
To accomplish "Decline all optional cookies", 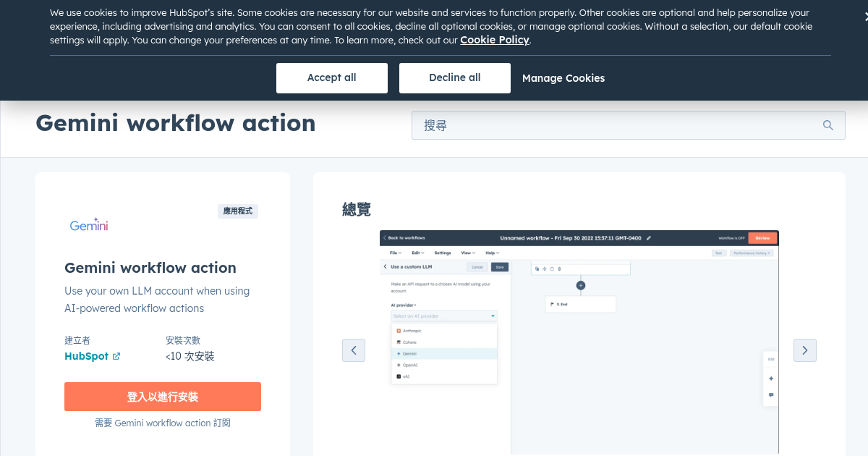I will click(454, 78).
